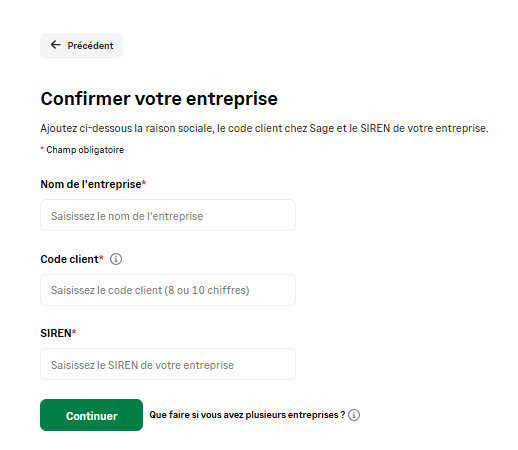This screenshot has width=518, height=450.
Task: Click the 'Nom de l'entreprise' field label
Action: [91, 184]
